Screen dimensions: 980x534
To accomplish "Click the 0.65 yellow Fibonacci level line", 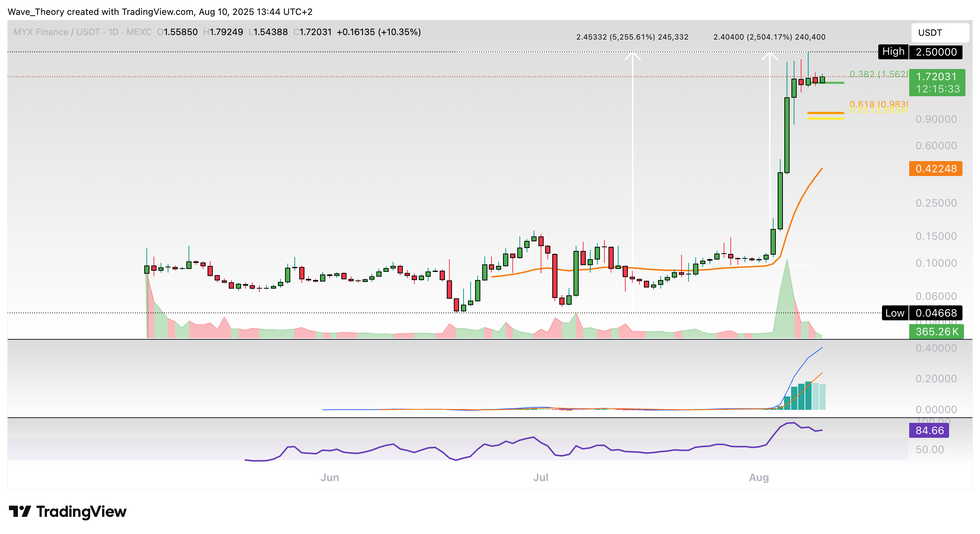I will 825,119.
